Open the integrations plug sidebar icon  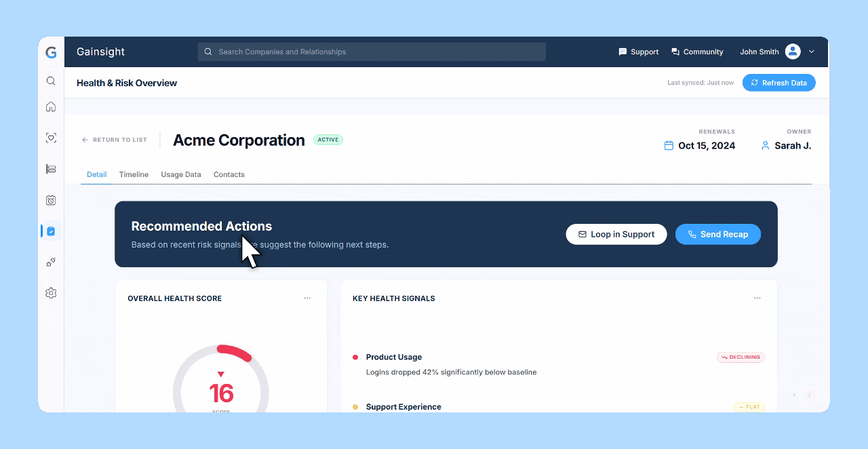click(x=51, y=262)
